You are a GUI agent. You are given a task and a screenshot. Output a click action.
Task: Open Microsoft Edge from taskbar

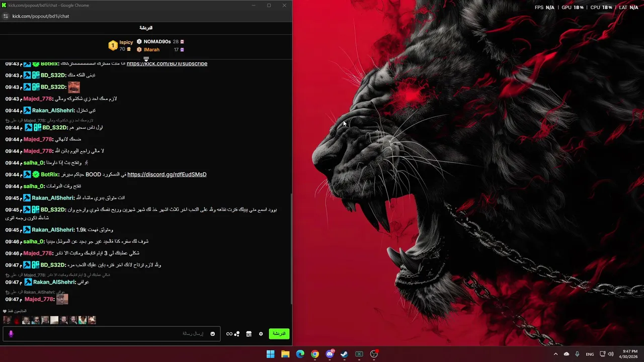pyautogui.click(x=300, y=354)
